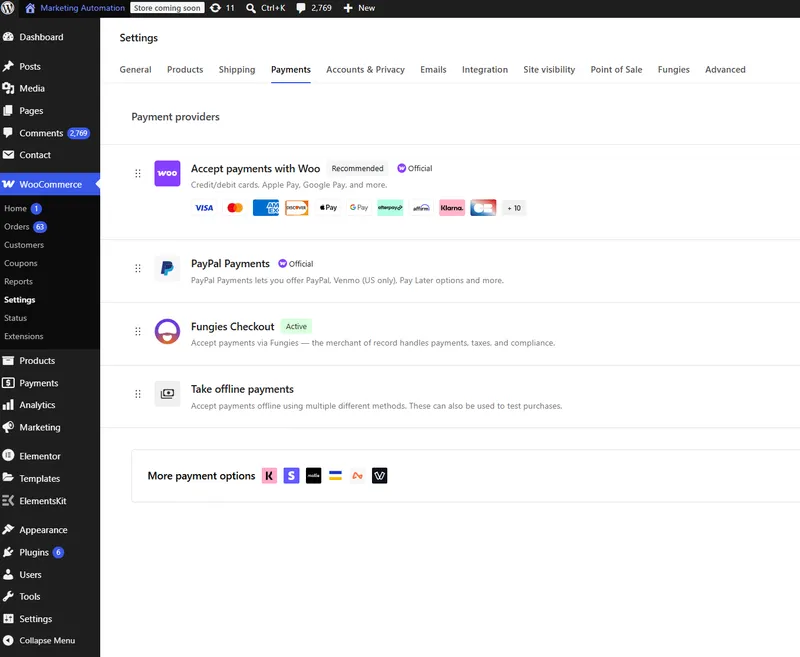800x657 pixels.
Task: Switch to the Shipping tab
Action: (x=237, y=69)
